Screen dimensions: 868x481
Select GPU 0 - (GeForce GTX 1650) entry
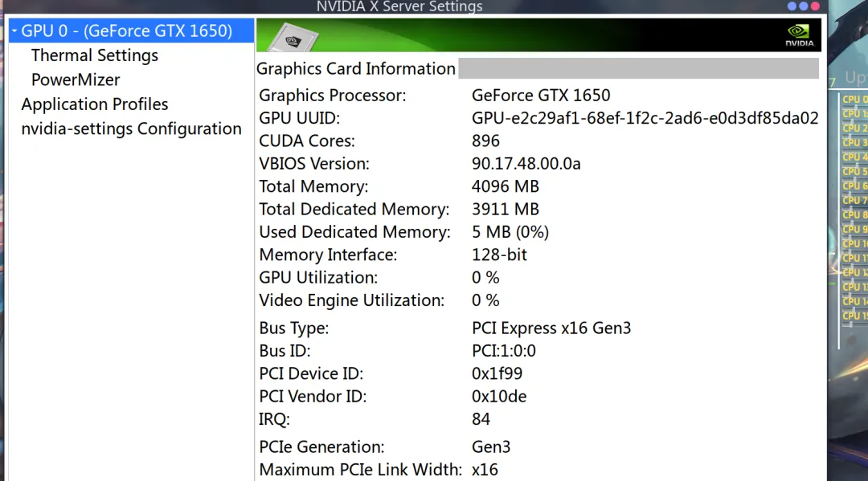[131, 31]
